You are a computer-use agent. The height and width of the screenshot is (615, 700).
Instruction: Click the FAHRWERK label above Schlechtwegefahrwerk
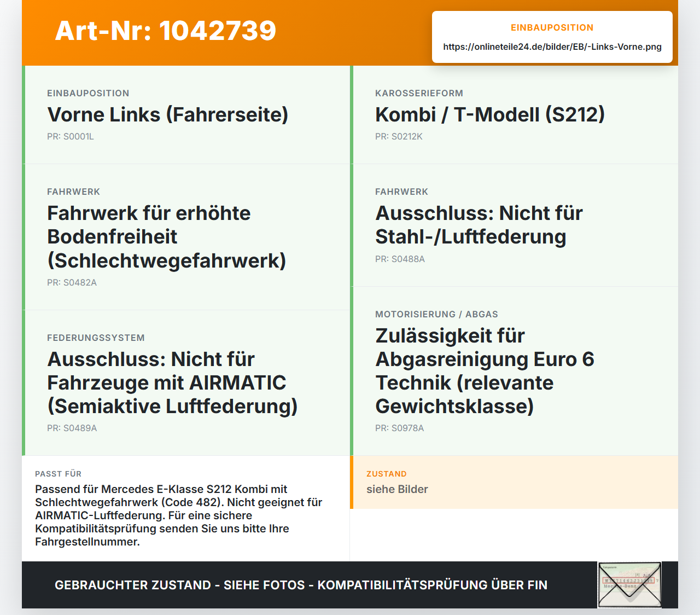tap(73, 192)
